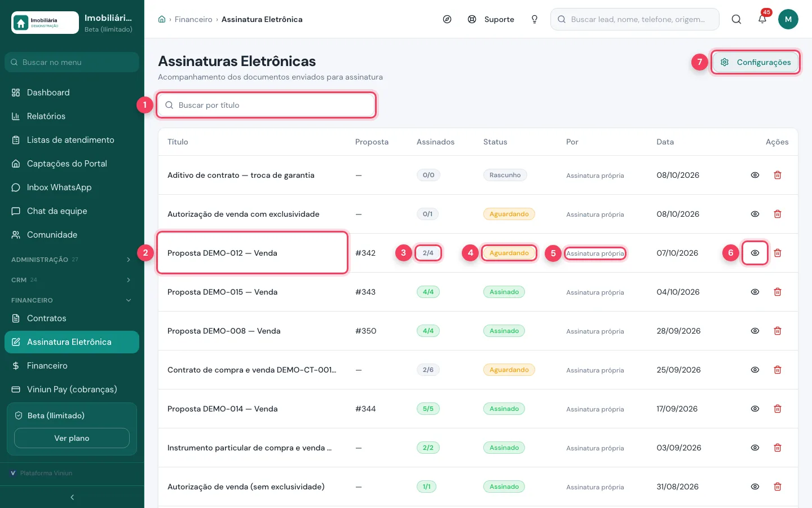Viewport: 812px width, 508px height.
Task: Open Viniun Pay (cobranças) menu item
Action: pyautogui.click(x=72, y=389)
